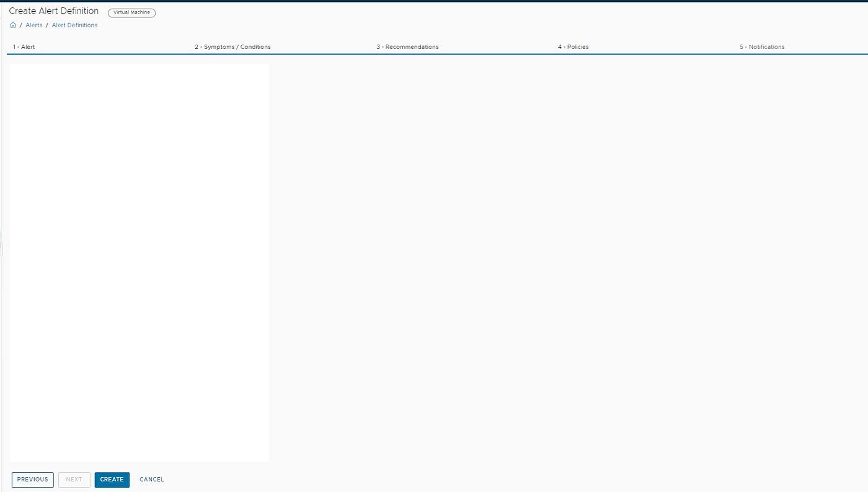Click the Create Alert Definition heading
The width and height of the screenshot is (868, 492).
54,11
